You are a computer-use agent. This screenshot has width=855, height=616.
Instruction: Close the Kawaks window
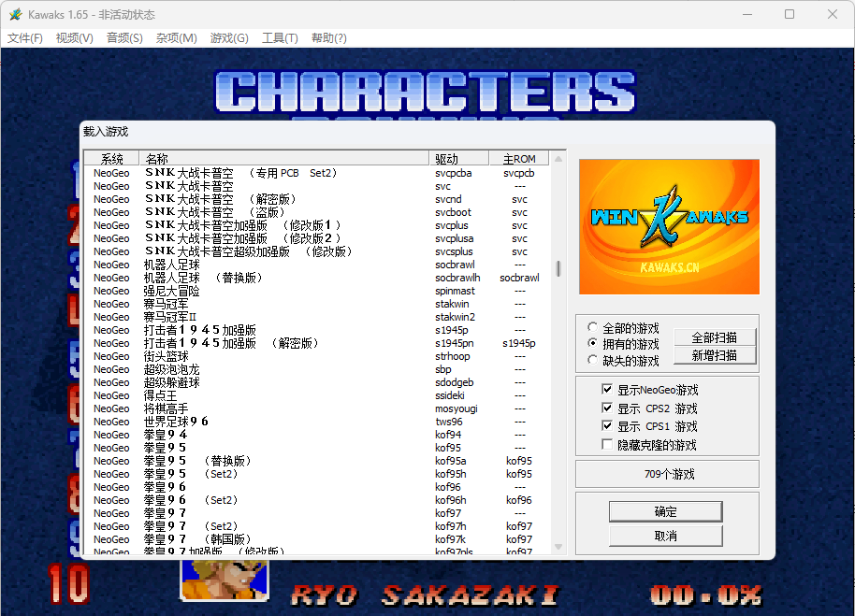(x=833, y=15)
